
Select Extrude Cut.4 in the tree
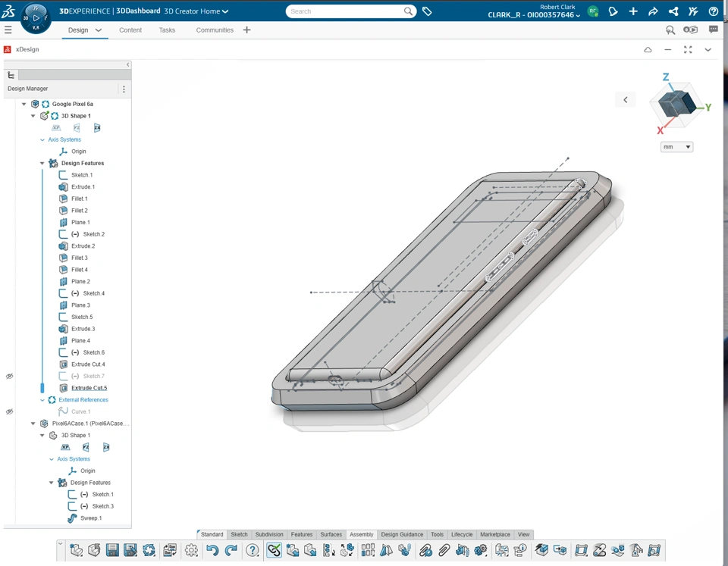tap(88, 364)
